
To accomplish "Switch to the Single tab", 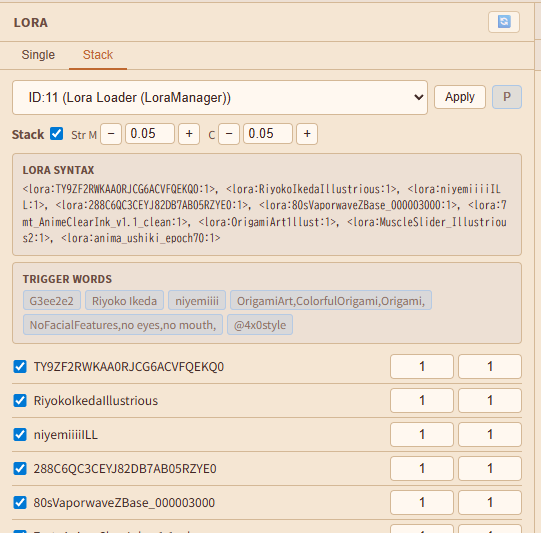I will (x=38, y=55).
